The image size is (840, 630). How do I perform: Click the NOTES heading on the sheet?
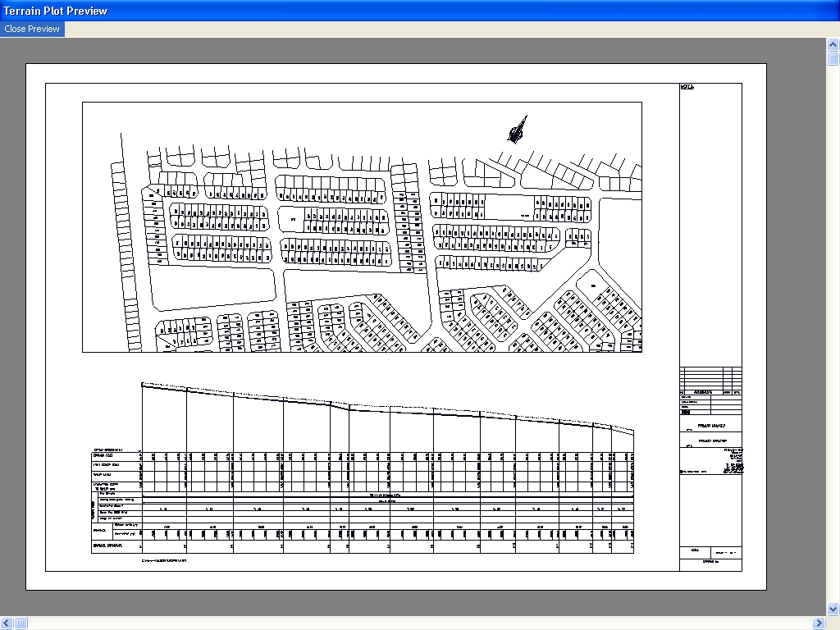tap(687, 87)
